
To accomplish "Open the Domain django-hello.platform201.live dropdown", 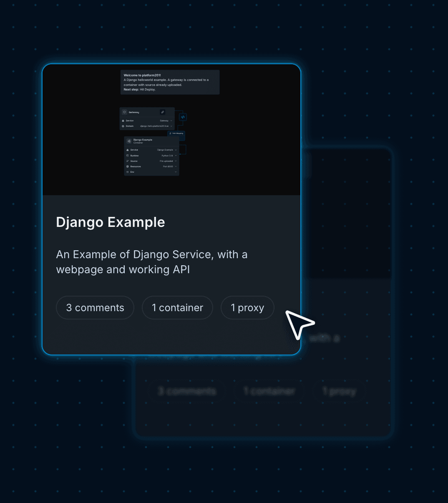I will (x=171, y=126).
